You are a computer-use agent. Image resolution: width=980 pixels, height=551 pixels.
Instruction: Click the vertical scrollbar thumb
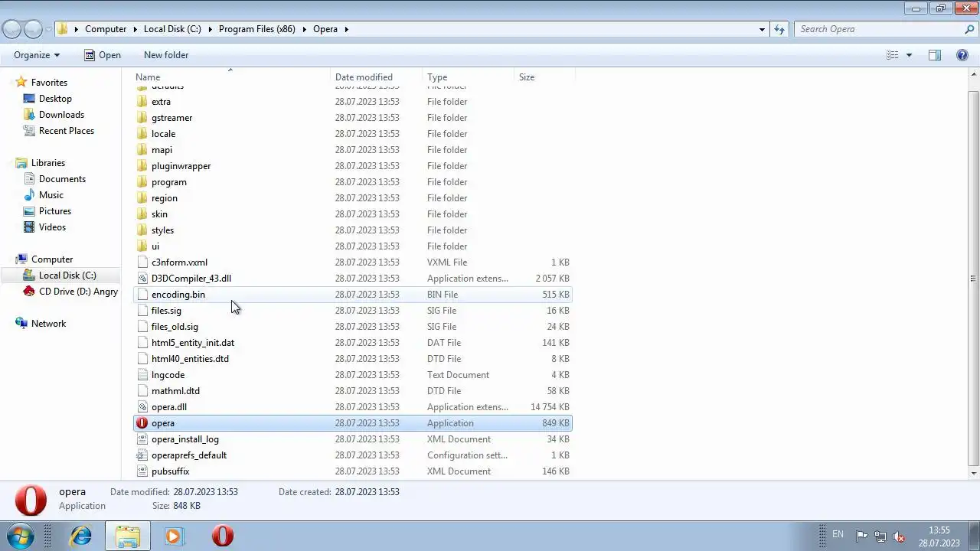coord(973,279)
